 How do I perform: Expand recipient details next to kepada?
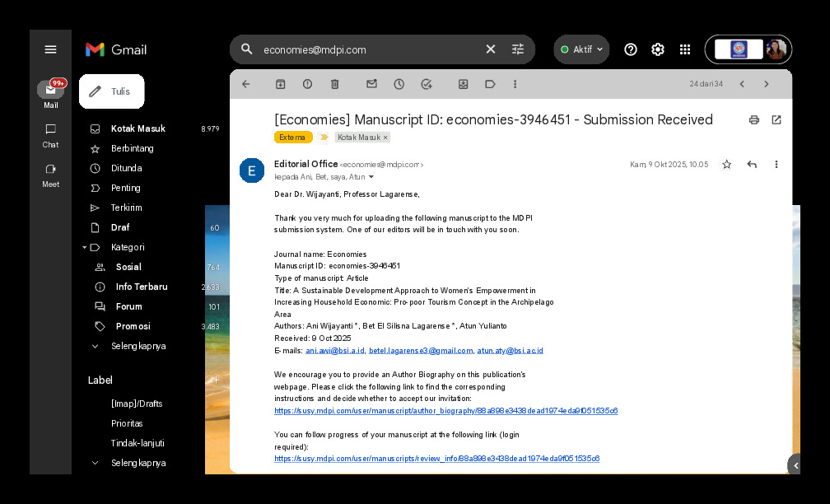[371, 177]
